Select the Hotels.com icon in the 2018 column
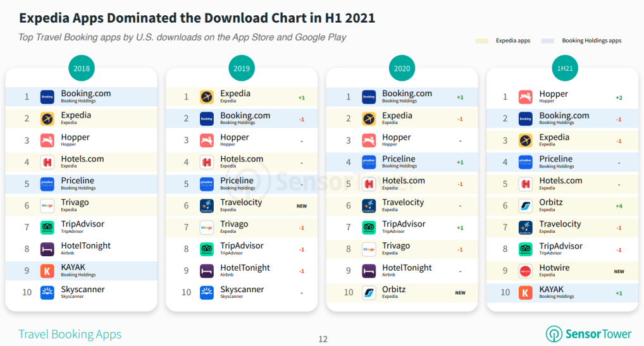Image resolution: width=644 pixels, height=346 pixels. pyautogui.click(x=47, y=162)
